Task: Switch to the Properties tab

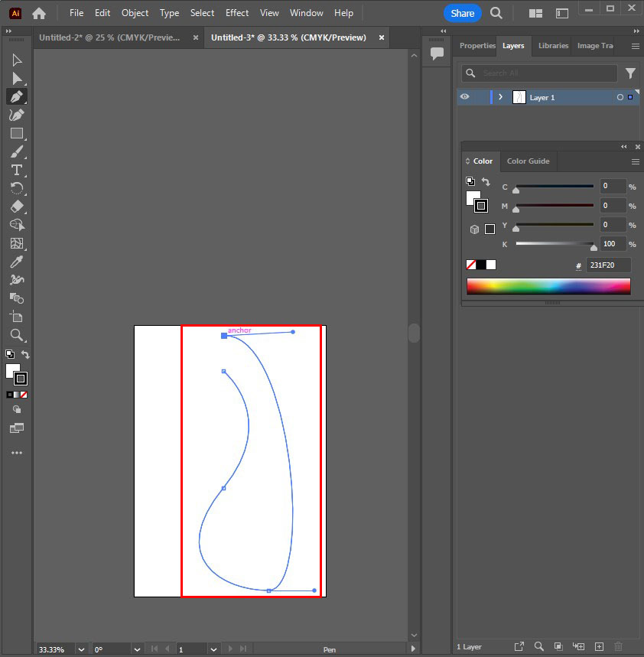Action: (x=477, y=46)
